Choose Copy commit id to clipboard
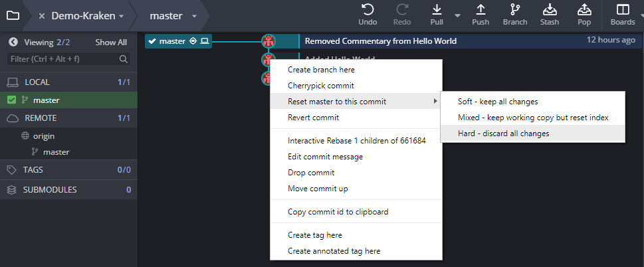 pos(356,212)
